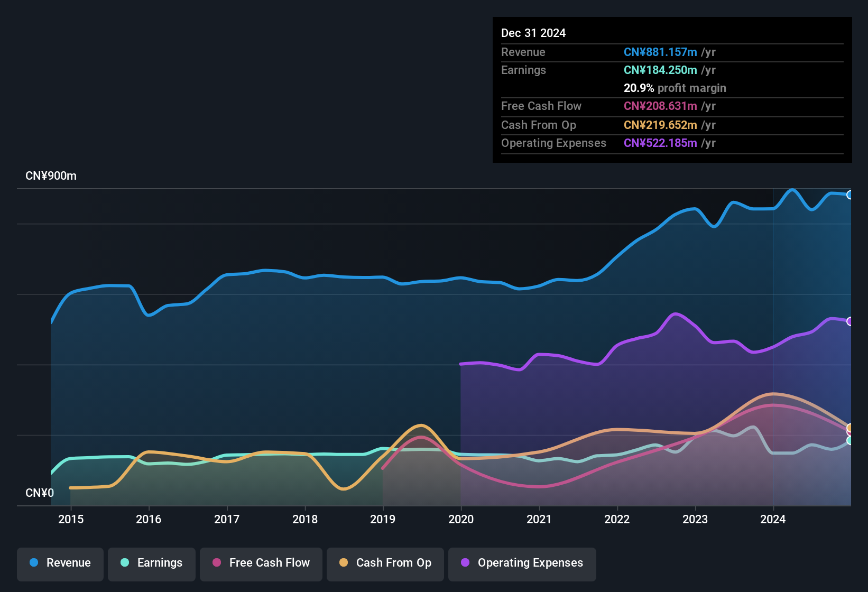
Task: Hide the Free Cash Flow series
Action: tap(261, 563)
